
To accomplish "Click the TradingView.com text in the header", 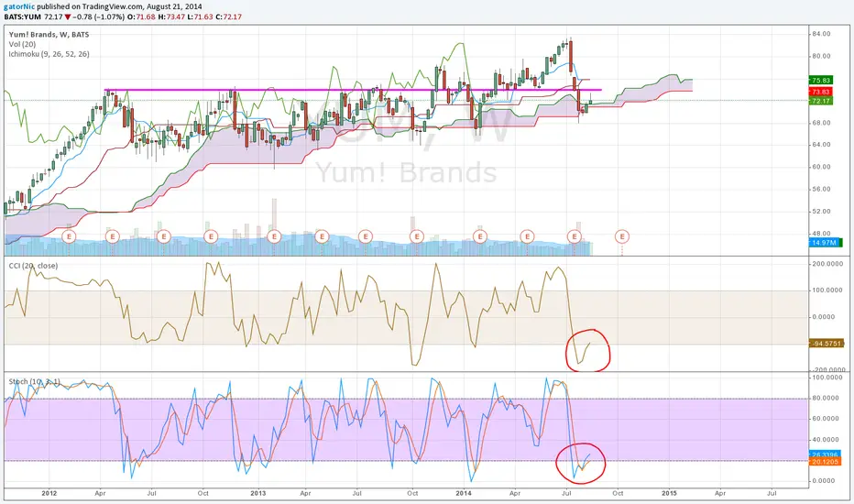I will 113,6.
